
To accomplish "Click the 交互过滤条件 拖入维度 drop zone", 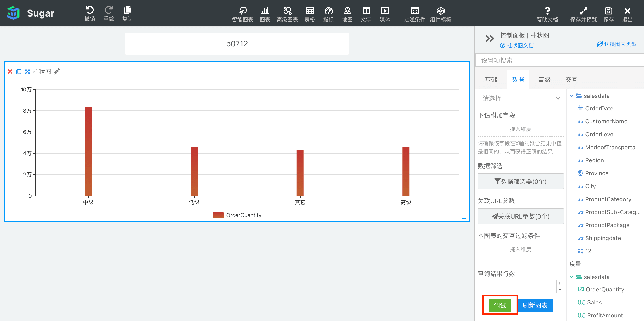I will click(x=521, y=249).
